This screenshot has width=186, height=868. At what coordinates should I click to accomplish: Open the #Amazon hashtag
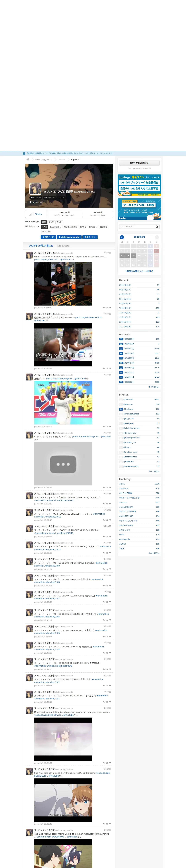pyautogui.click(x=124, y=489)
